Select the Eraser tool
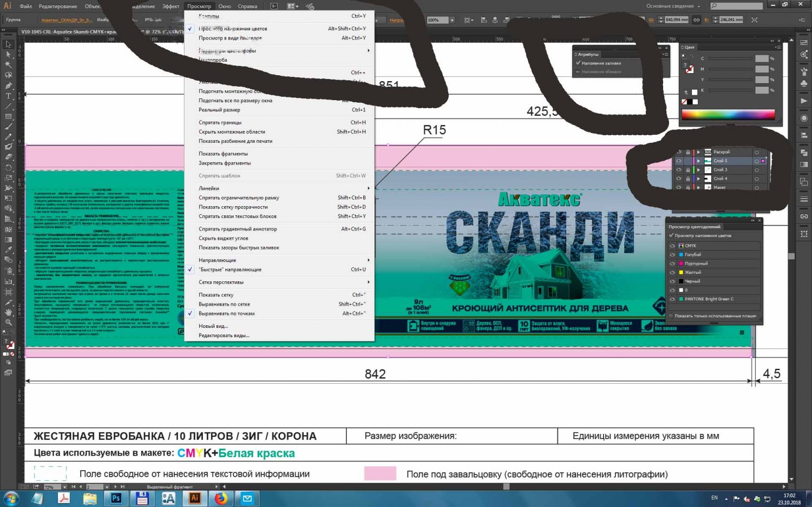Screen dimensions: 812x507 pyautogui.click(x=8, y=157)
